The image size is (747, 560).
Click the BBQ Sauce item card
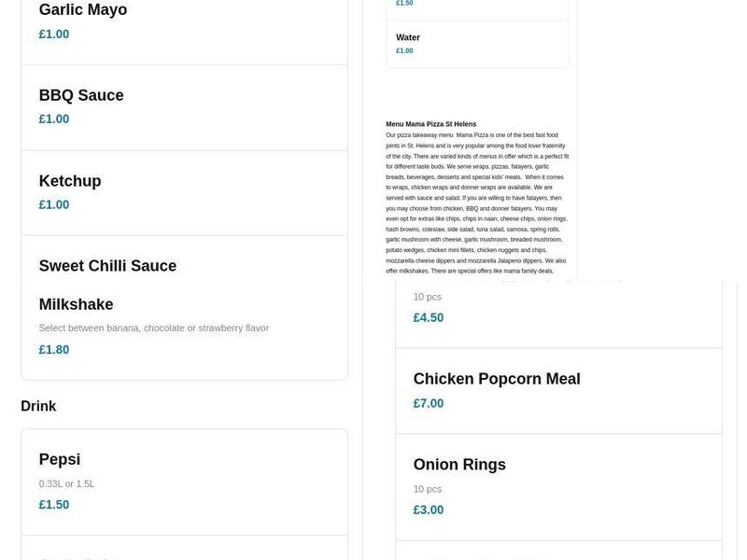pyautogui.click(x=81, y=95)
